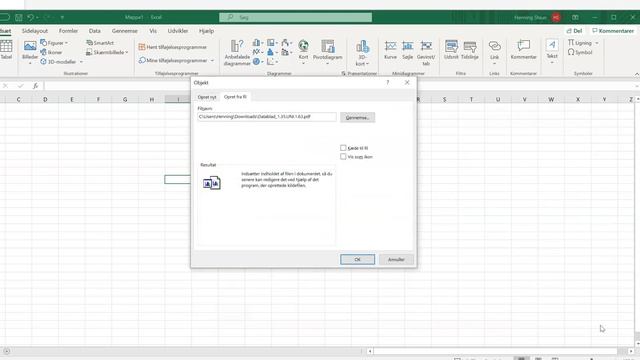Select the column W header
Screen dimensions: 640x360
[x=551, y=99]
